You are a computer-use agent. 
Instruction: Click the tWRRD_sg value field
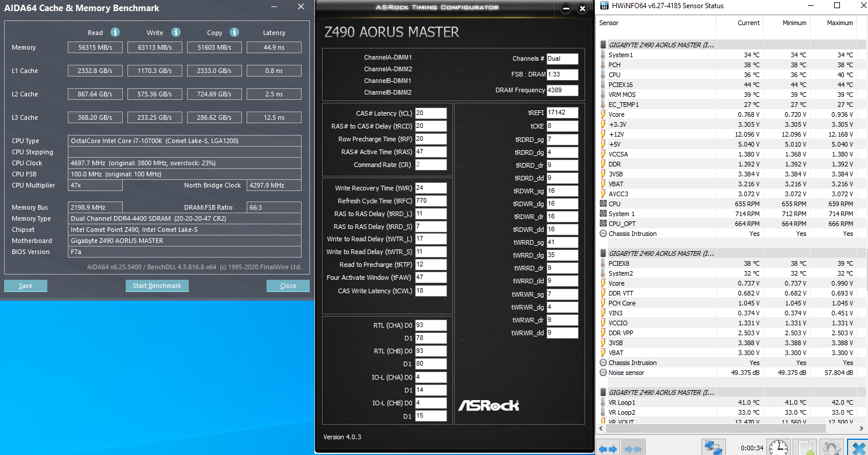562,242
